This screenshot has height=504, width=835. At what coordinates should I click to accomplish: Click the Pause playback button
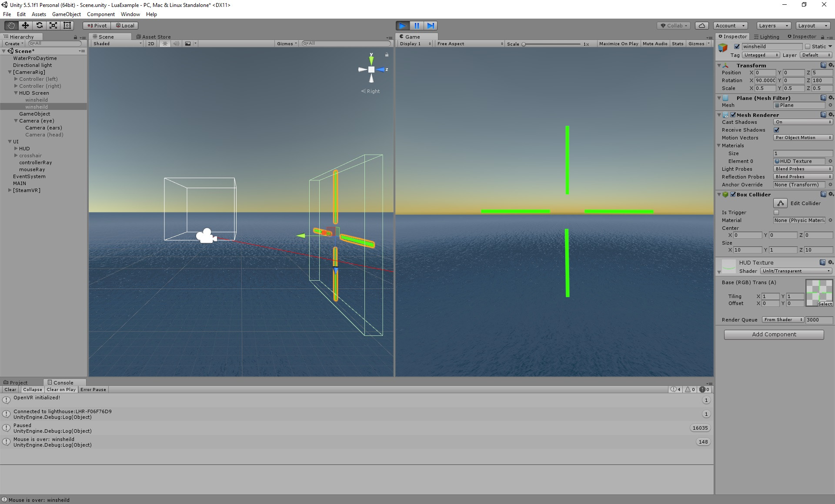click(417, 26)
